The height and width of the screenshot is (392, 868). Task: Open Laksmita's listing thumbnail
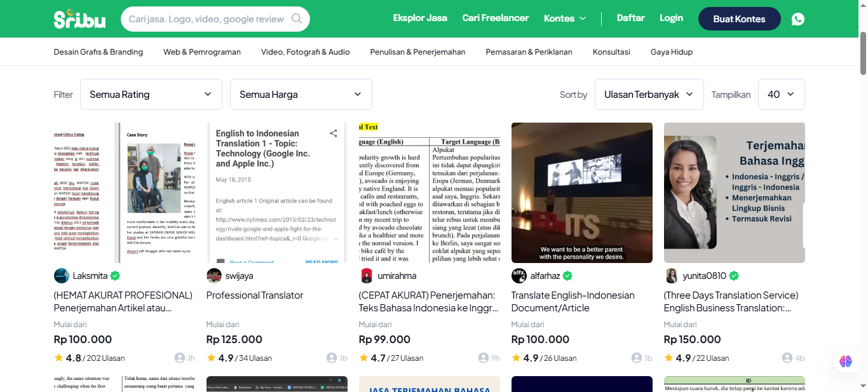click(x=125, y=193)
